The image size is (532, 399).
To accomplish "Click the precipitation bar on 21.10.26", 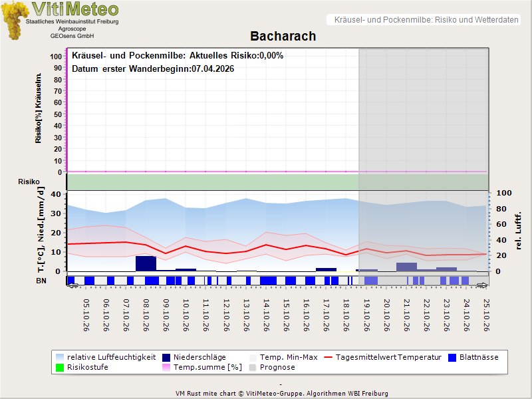I will (x=406, y=267).
